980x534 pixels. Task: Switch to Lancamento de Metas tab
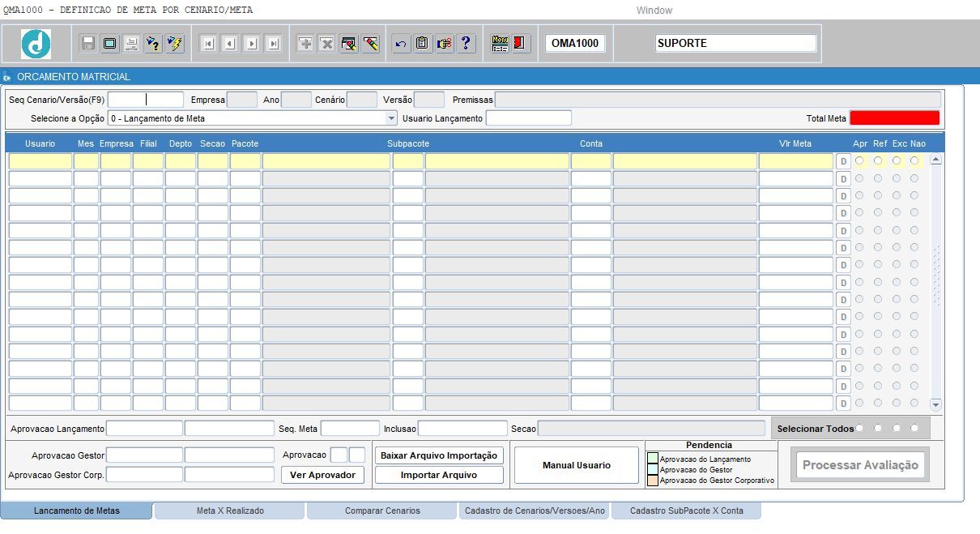pyautogui.click(x=76, y=511)
